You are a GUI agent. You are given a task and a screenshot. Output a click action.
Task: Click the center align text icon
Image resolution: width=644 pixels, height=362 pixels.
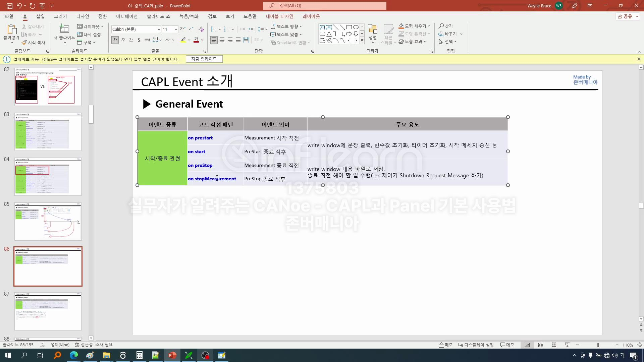(222, 40)
